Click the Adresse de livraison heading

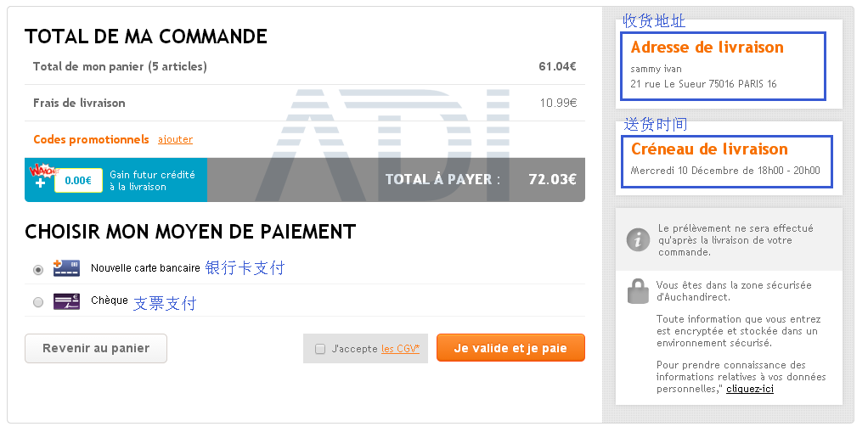click(707, 48)
